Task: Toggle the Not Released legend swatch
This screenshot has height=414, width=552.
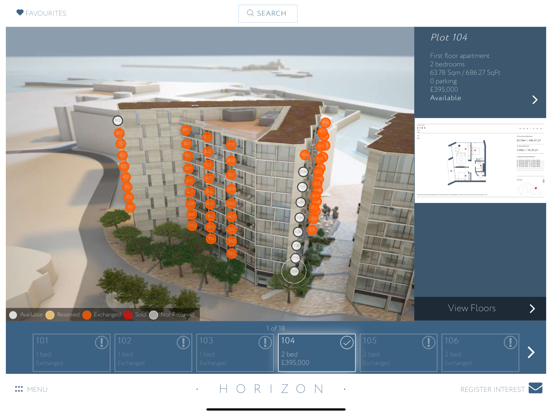Action: (153, 315)
